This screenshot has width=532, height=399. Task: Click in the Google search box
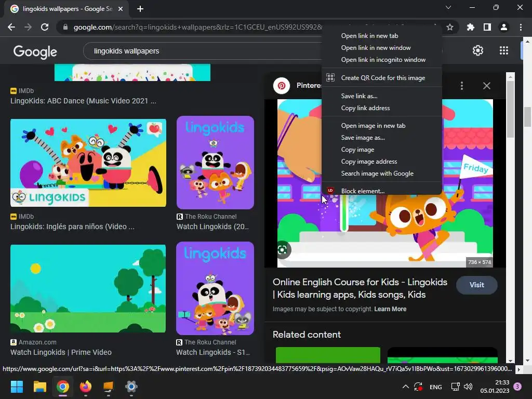[x=204, y=51]
